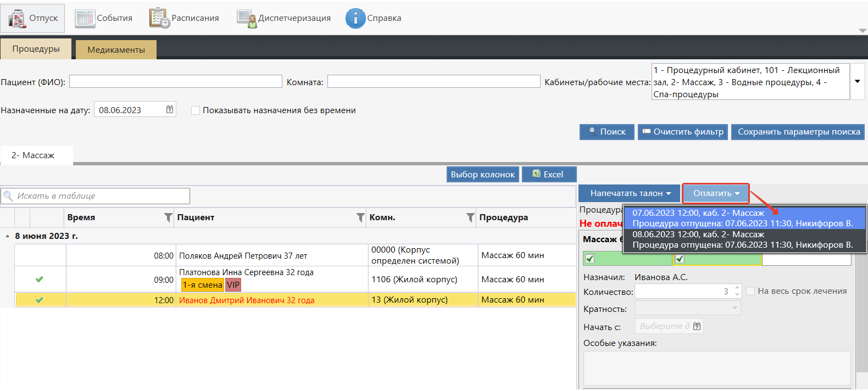Enable Показывать назначения без времени checkbox
The image size is (868, 391).
point(196,110)
